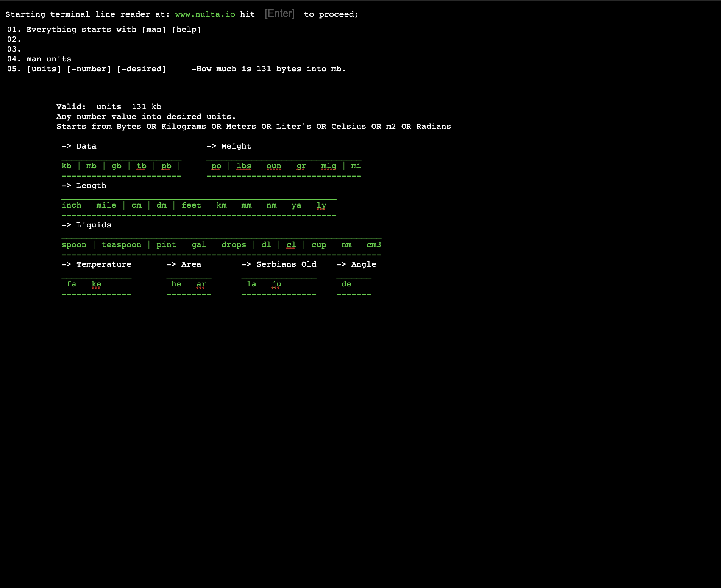Click the '[units] [-number] [-desired]' line
The height and width of the screenshot is (588, 721).
point(96,69)
